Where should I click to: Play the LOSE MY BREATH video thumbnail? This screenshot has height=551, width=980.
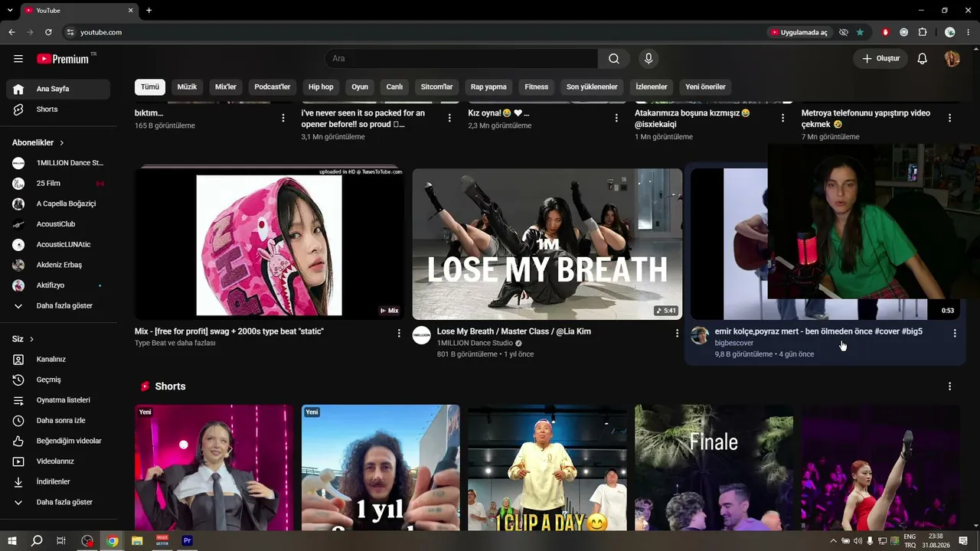(547, 243)
